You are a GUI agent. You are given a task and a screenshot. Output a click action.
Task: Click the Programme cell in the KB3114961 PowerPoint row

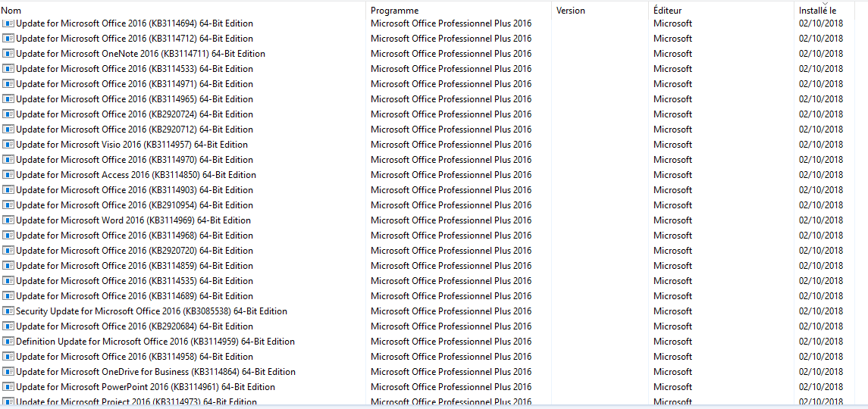pyautogui.click(x=451, y=386)
